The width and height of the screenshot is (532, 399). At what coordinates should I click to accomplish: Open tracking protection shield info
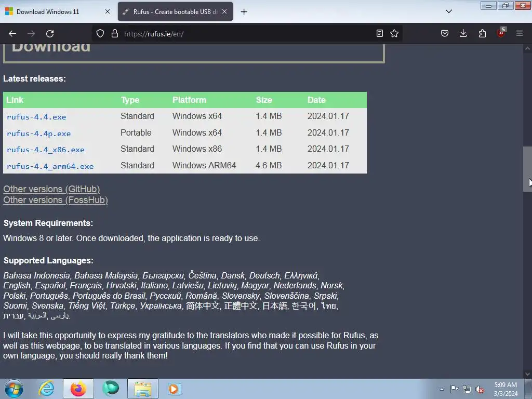(100, 34)
